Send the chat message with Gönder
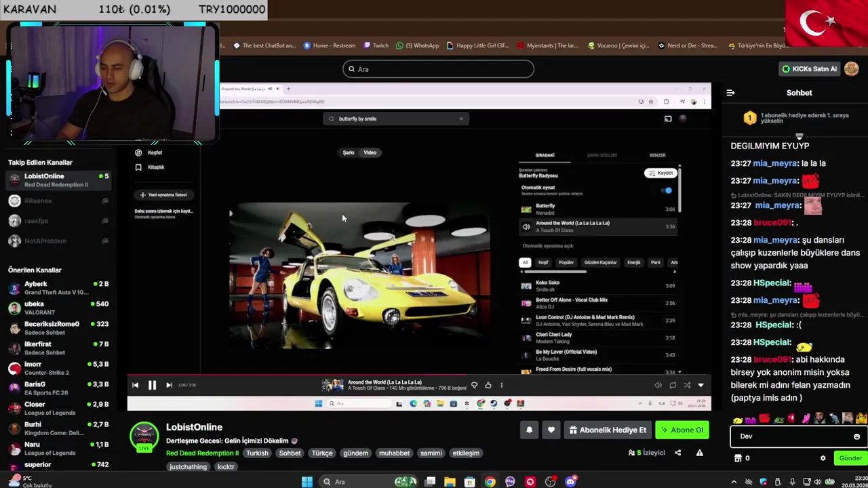 click(850, 458)
